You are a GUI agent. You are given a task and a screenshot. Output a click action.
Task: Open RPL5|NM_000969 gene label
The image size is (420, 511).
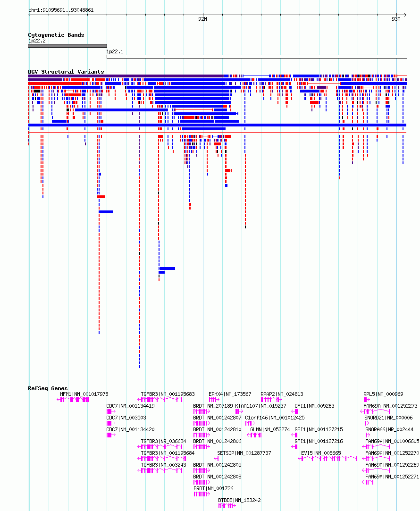click(x=383, y=394)
